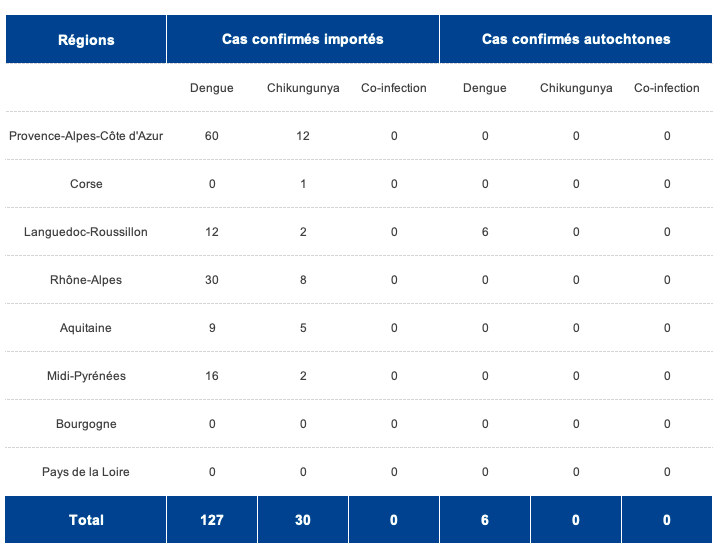Select Languedoc-Roussillon autochtonous Dengue value 6
Screen dimensions: 718x549
[x=485, y=232]
